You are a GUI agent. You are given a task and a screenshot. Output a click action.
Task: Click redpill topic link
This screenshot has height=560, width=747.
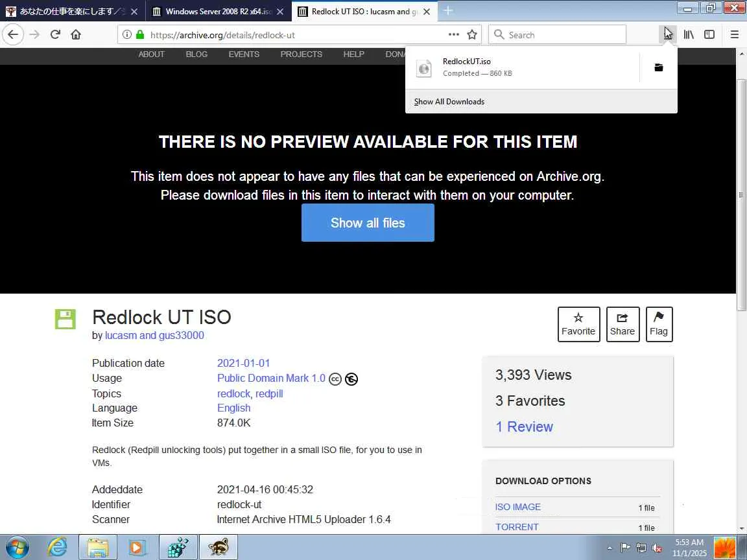pyautogui.click(x=269, y=394)
